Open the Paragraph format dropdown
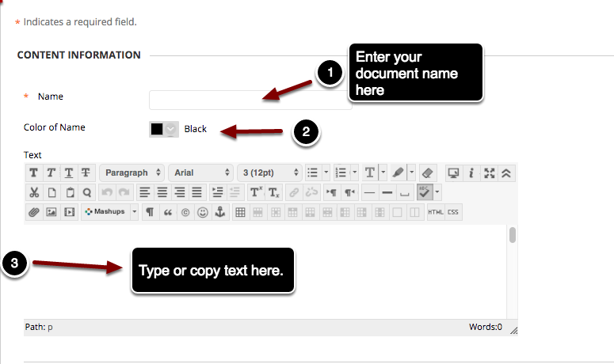This screenshot has width=614, height=364. point(132,173)
